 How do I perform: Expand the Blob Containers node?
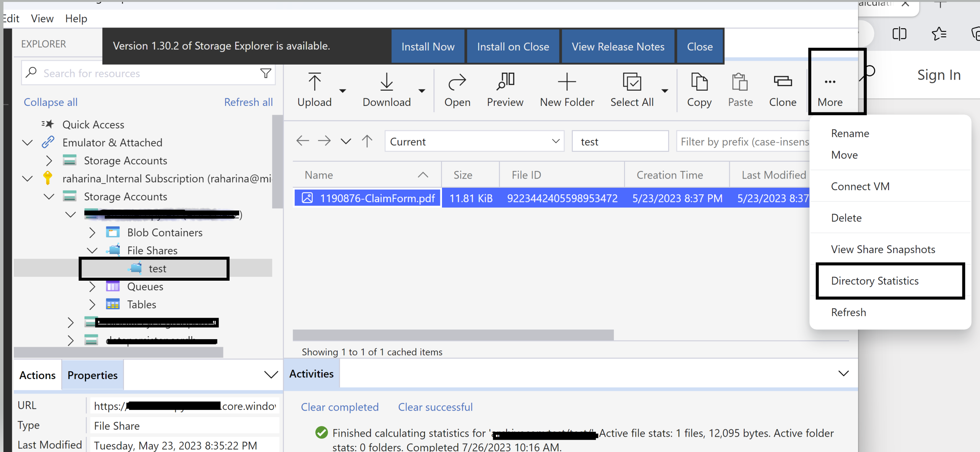click(x=92, y=233)
